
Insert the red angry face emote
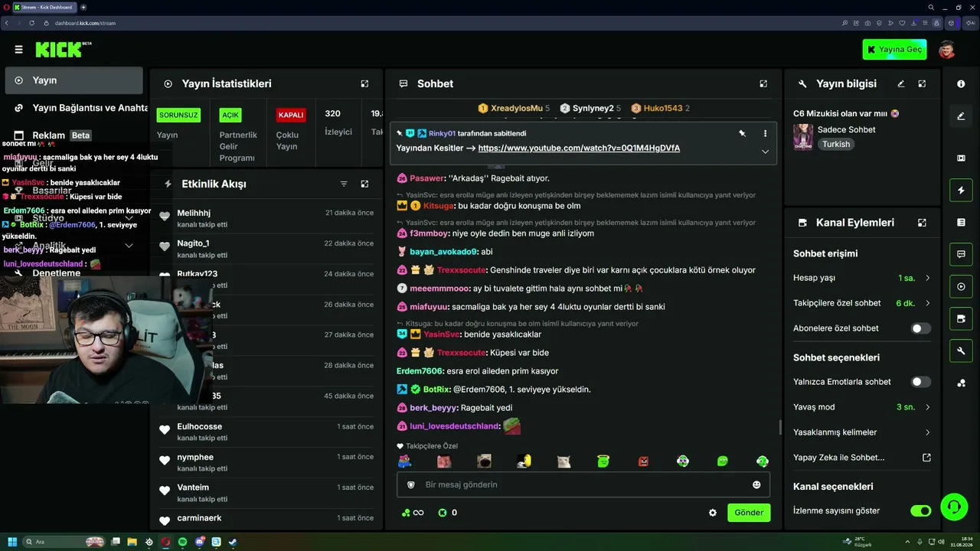643,461
